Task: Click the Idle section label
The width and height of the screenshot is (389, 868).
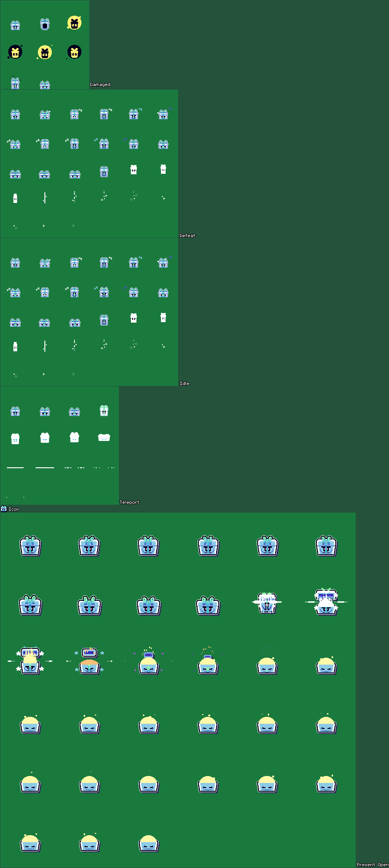Action: tap(184, 384)
